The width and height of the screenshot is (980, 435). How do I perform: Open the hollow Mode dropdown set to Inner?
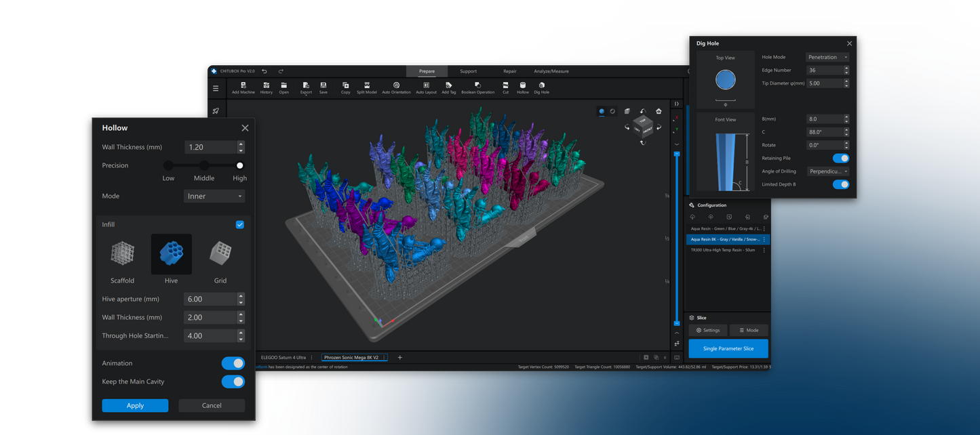pyautogui.click(x=214, y=196)
